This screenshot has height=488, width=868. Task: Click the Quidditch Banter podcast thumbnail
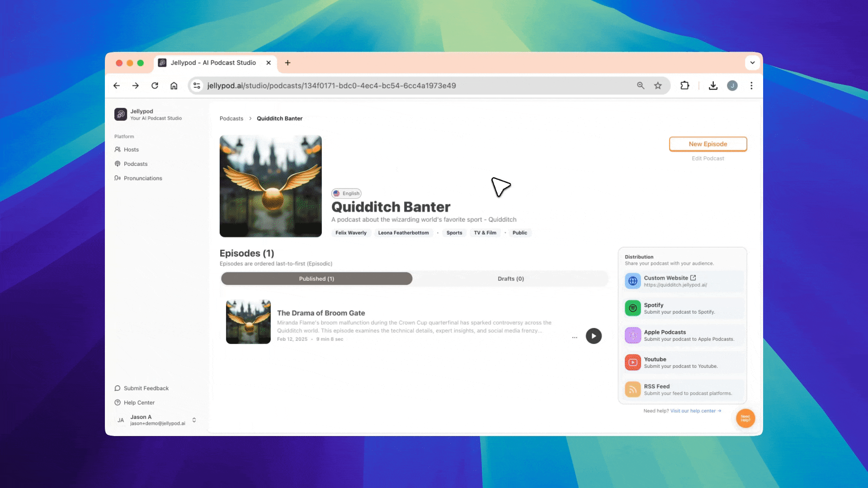(270, 185)
